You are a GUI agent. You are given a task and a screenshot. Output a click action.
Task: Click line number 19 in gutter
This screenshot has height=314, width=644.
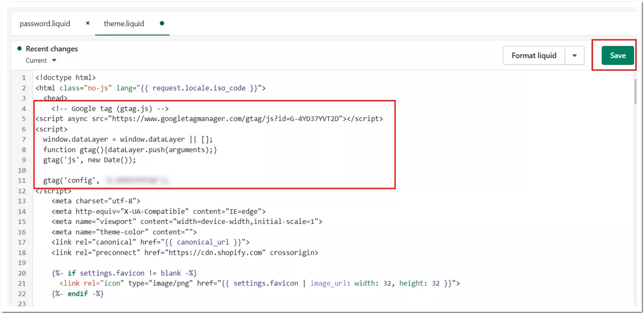pos(22,263)
